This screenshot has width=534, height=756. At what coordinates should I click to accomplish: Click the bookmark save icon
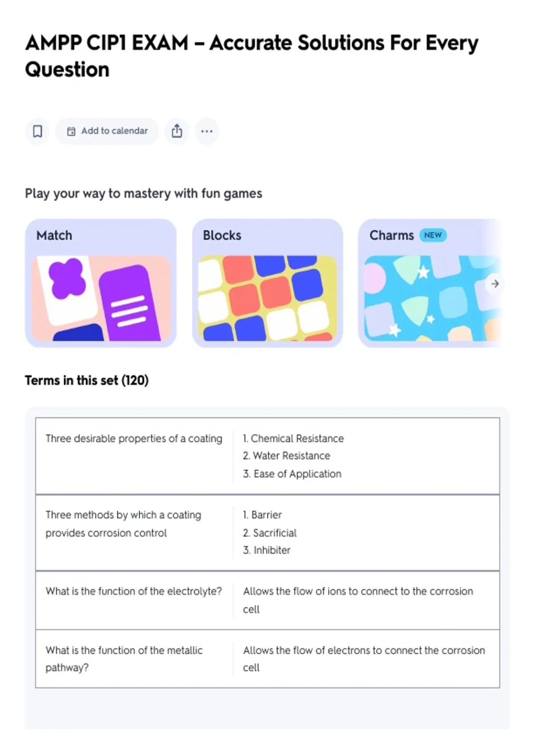pyautogui.click(x=37, y=131)
